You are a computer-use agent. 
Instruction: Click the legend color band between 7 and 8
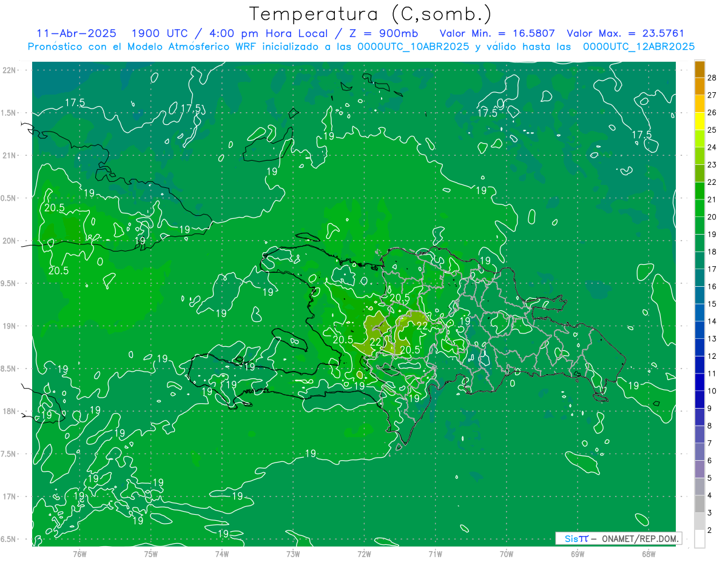click(x=699, y=434)
